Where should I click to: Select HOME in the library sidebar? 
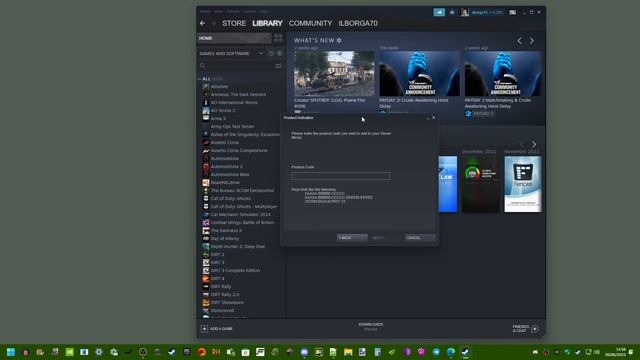[x=234, y=38]
